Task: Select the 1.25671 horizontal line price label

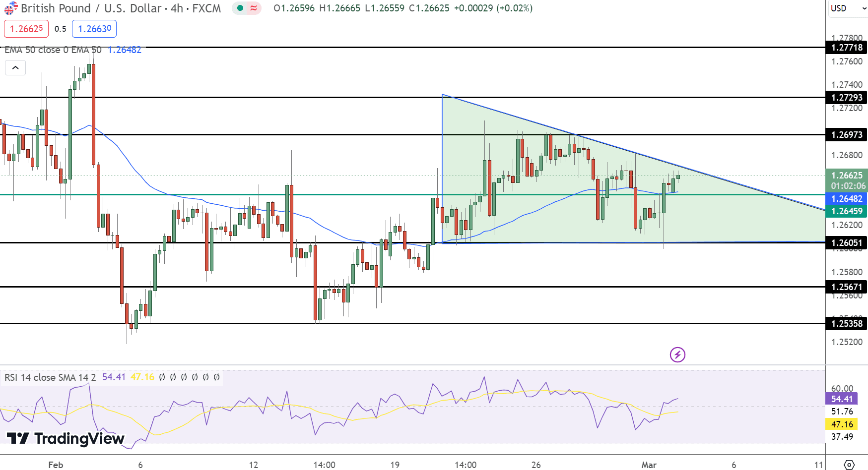Action: pos(847,287)
